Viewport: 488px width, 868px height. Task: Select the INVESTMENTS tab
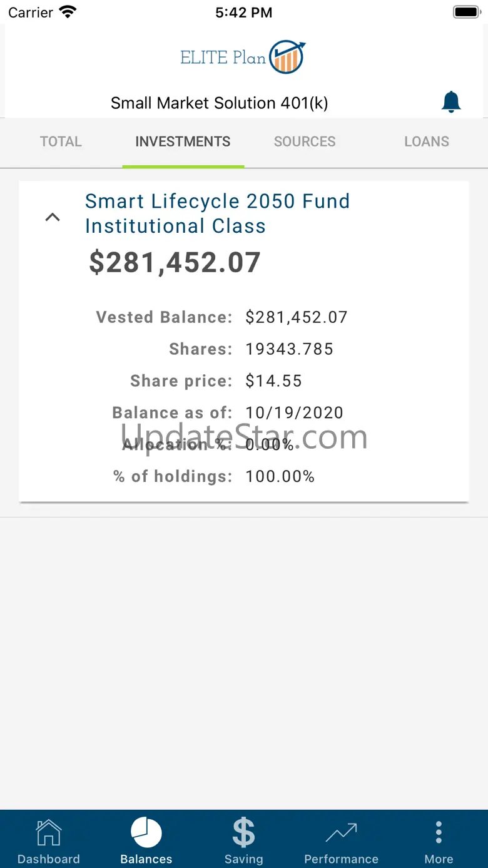pos(183,142)
